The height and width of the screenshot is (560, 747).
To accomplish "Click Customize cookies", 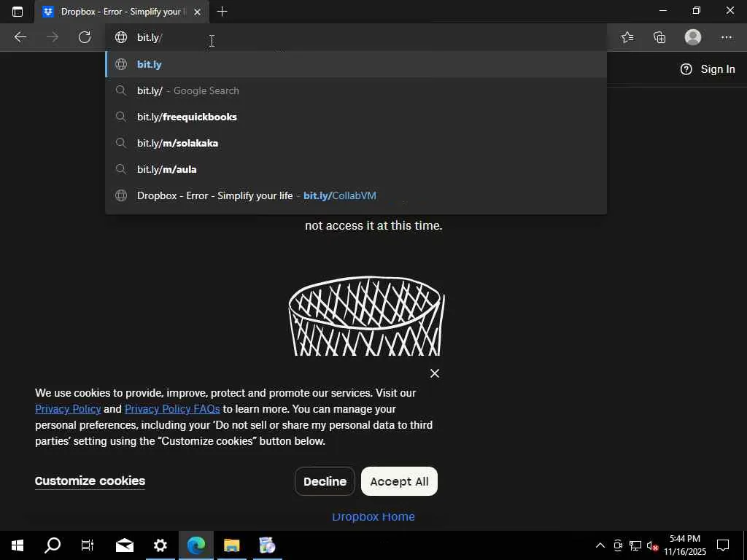I will (90, 481).
